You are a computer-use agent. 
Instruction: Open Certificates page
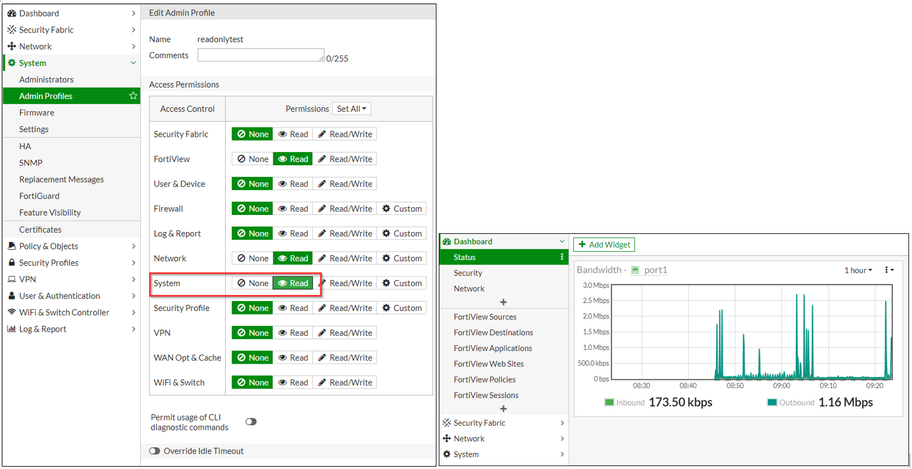point(40,230)
